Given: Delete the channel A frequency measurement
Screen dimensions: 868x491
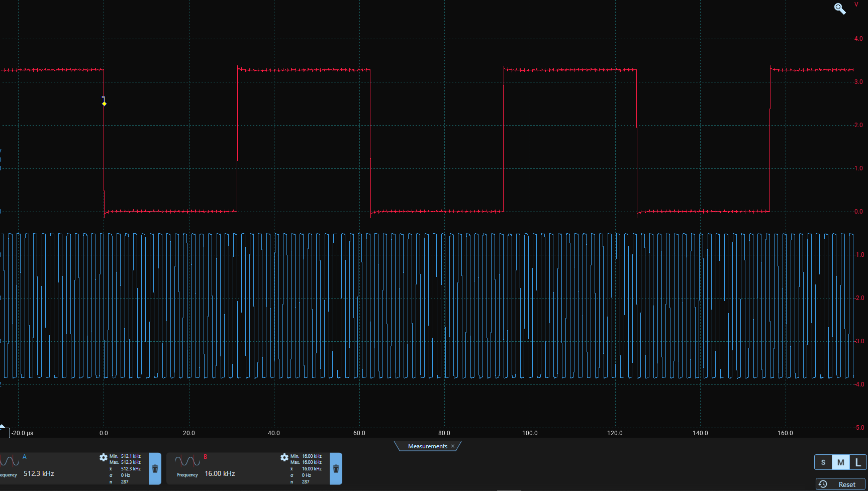Looking at the screenshot, I should pyautogui.click(x=155, y=469).
